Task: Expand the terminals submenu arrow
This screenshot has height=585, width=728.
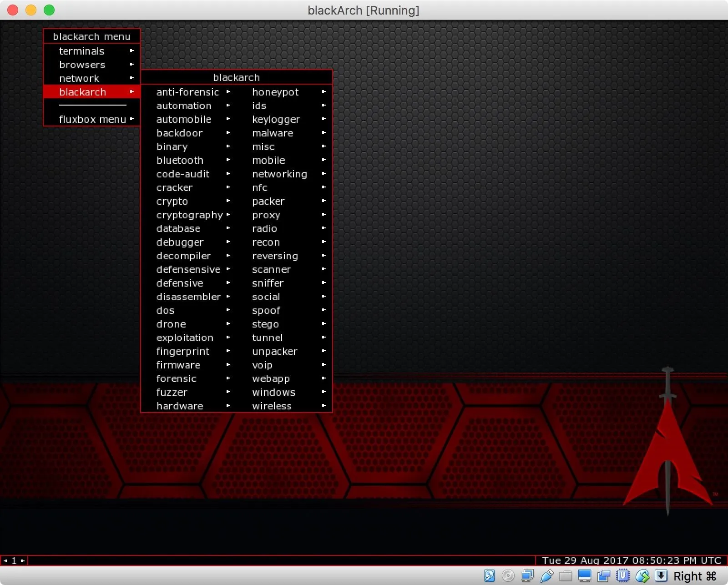Action: pyautogui.click(x=132, y=50)
